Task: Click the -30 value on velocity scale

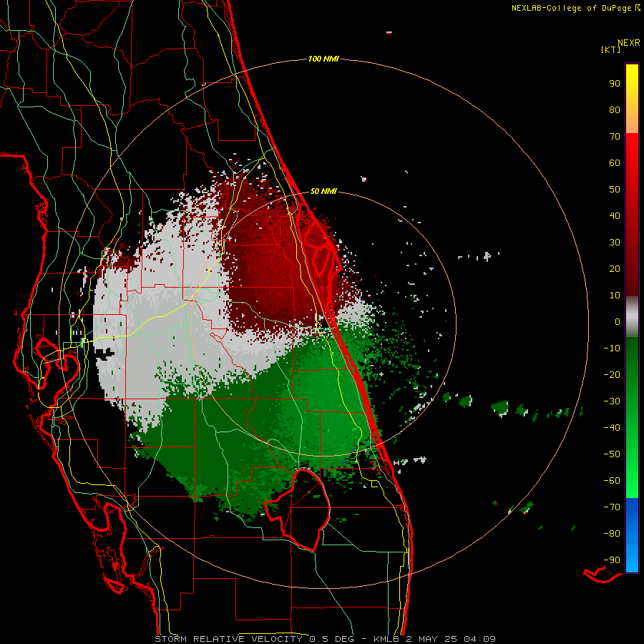Action: [x=612, y=401]
